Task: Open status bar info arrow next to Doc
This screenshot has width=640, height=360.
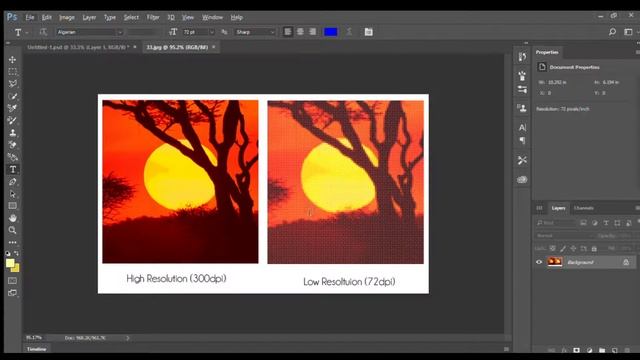Action: click(128, 338)
